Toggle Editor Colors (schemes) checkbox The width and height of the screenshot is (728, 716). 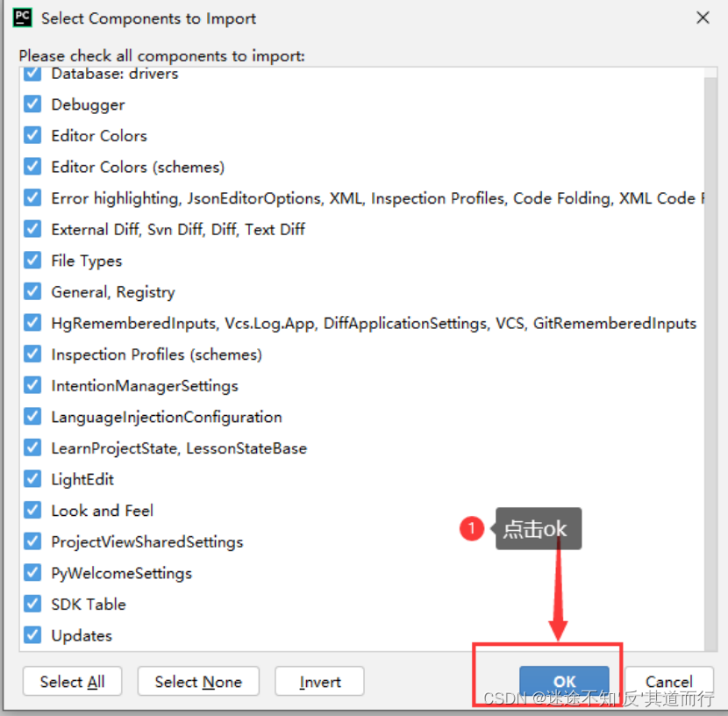coord(32,166)
